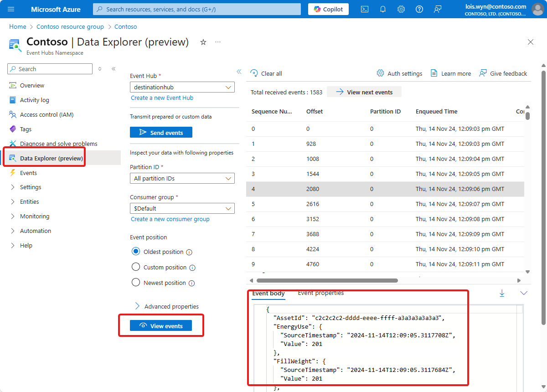Open the Help question mark menu
This screenshot has width=547, height=392.
(419, 9)
